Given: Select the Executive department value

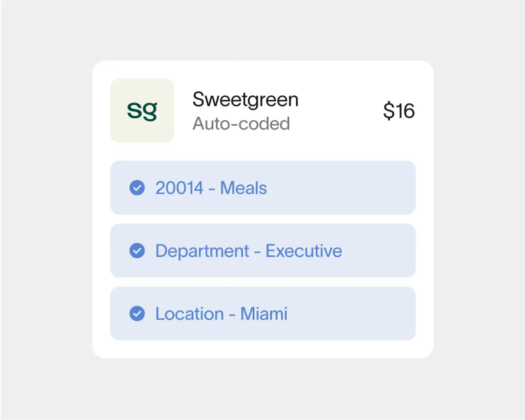Looking at the screenshot, I should pyautogui.click(x=304, y=251).
